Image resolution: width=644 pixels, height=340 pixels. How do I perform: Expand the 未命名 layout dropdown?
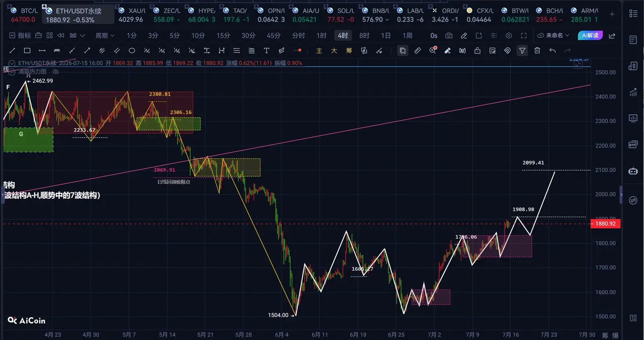pos(554,36)
